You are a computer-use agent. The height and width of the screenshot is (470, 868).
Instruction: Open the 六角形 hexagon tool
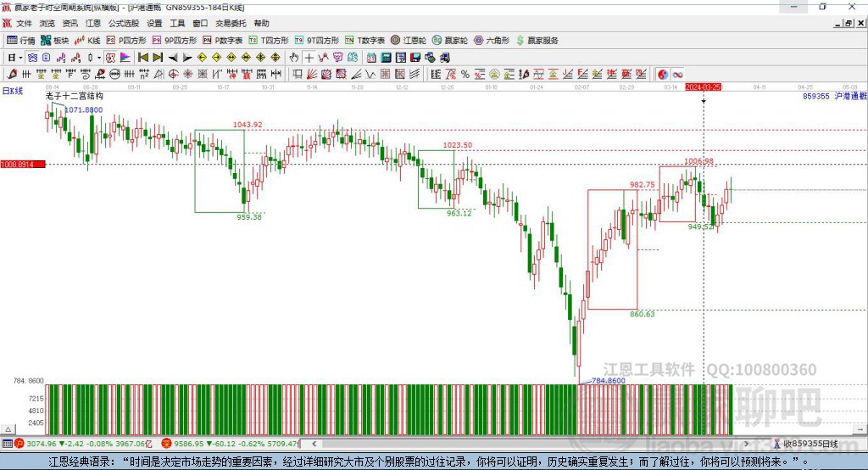(x=492, y=41)
